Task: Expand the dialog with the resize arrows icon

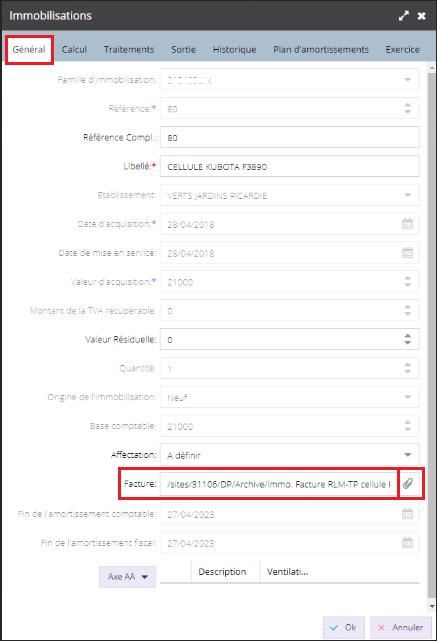Action: click(403, 16)
